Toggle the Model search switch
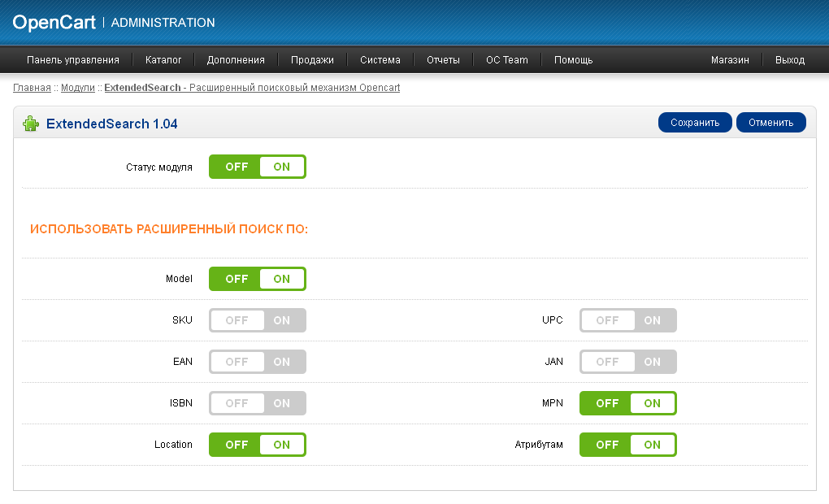The image size is (829, 504). click(257, 279)
